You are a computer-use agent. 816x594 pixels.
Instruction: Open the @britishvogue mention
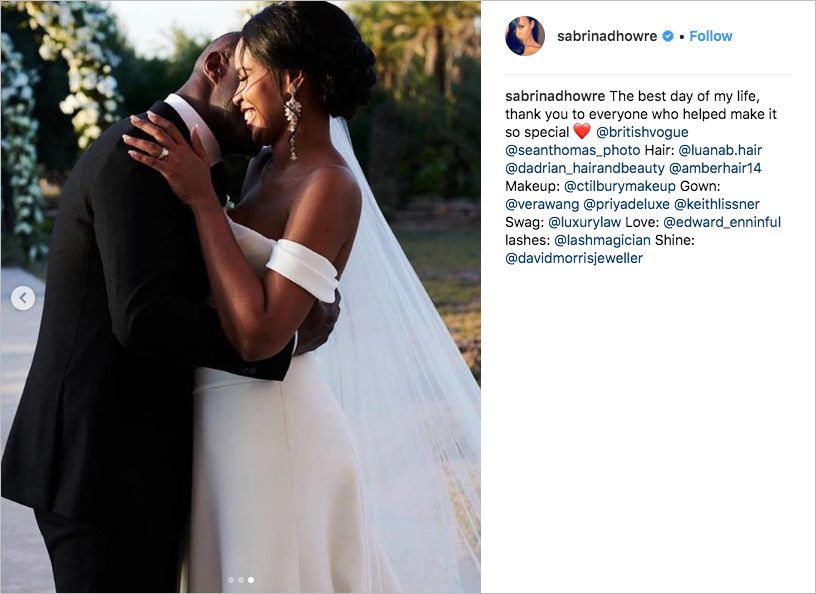(642, 132)
